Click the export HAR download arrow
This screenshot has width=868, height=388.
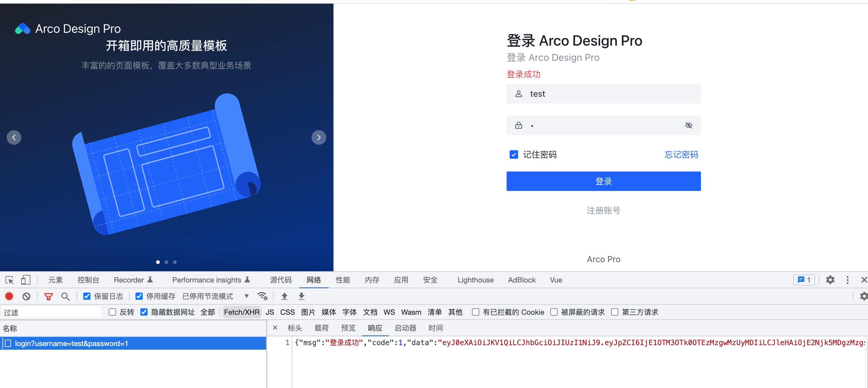coord(302,296)
